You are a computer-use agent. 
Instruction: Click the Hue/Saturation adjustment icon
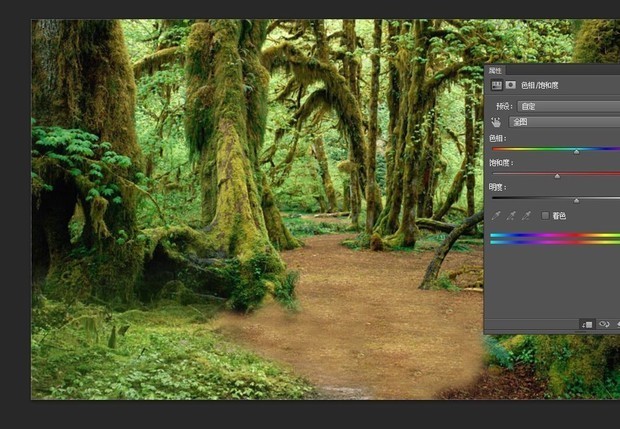click(x=495, y=86)
